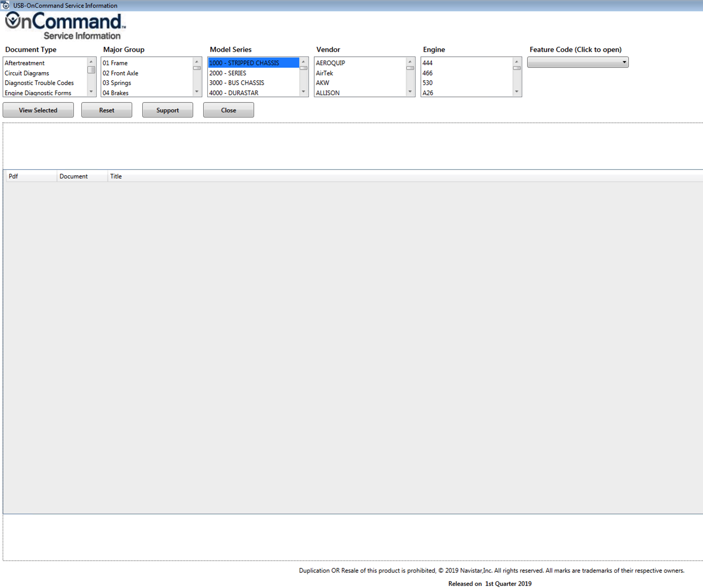Sort results by Title column header
This screenshot has height=588, width=703.
coord(405,176)
